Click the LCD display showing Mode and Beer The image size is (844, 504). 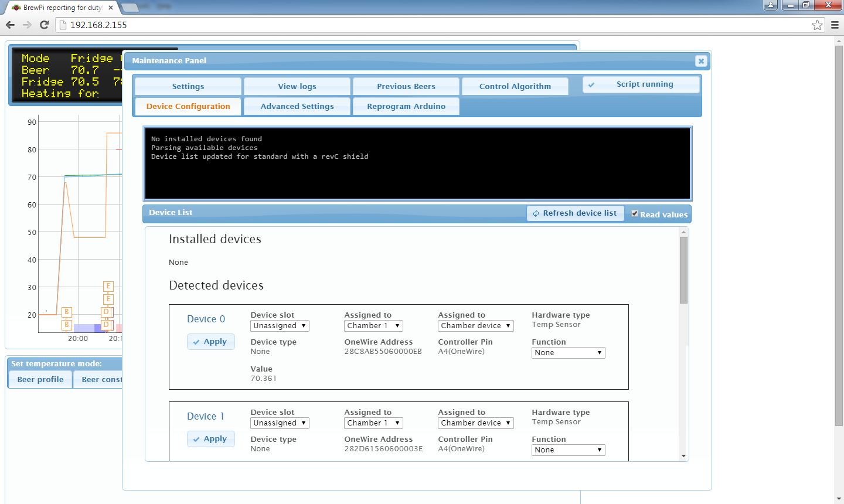point(67,76)
